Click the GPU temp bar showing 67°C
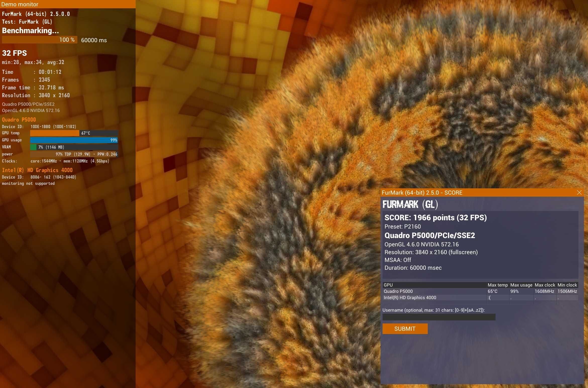This screenshot has height=388, width=588. 74,133
